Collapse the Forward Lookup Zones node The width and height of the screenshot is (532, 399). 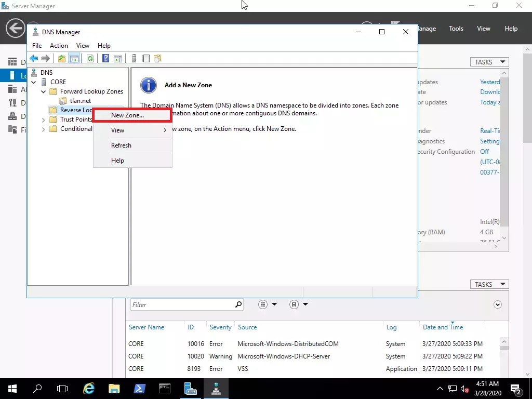[x=43, y=91]
